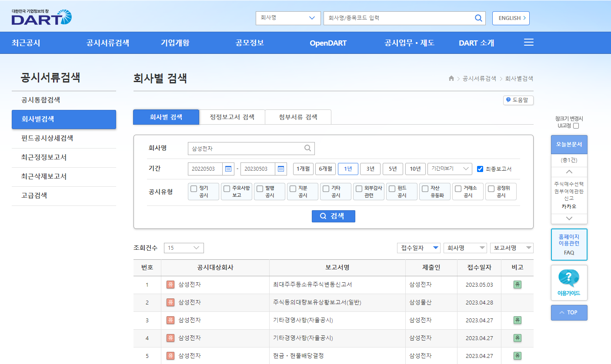Screen dimensions: 611x364
Task: Click the home breadcrumb icon
Action: pos(451,79)
